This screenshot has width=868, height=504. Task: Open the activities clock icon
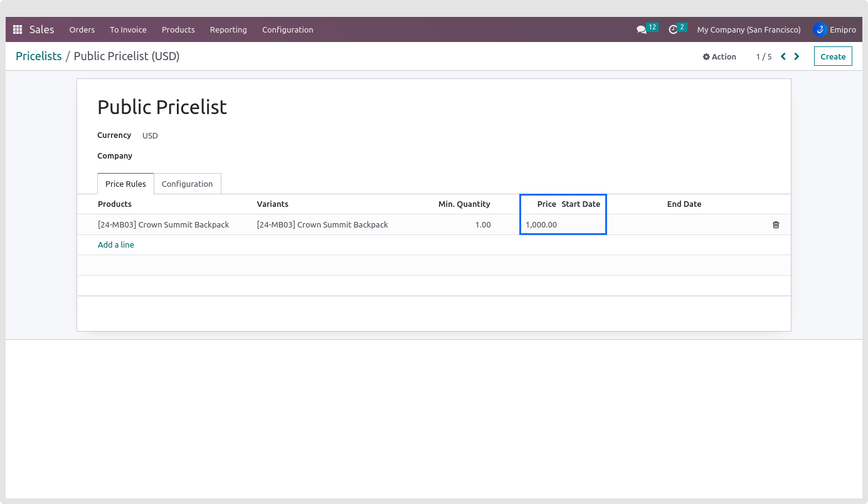pos(673,29)
